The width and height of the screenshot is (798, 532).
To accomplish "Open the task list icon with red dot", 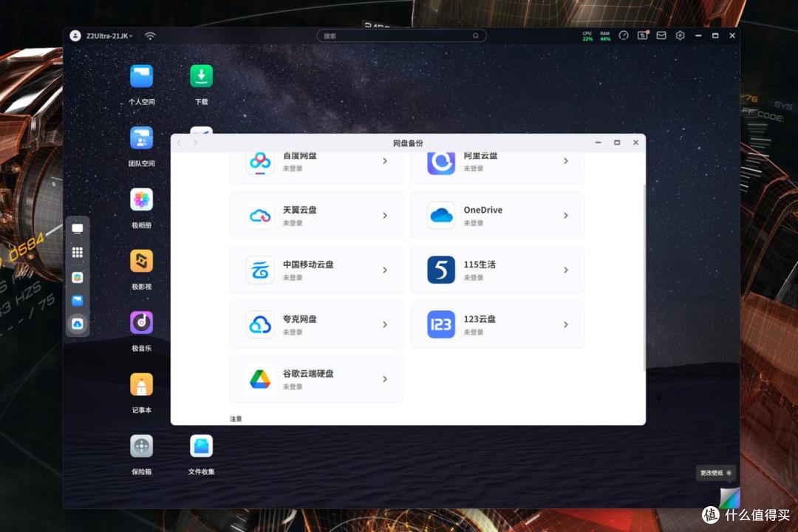I will point(643,35).
